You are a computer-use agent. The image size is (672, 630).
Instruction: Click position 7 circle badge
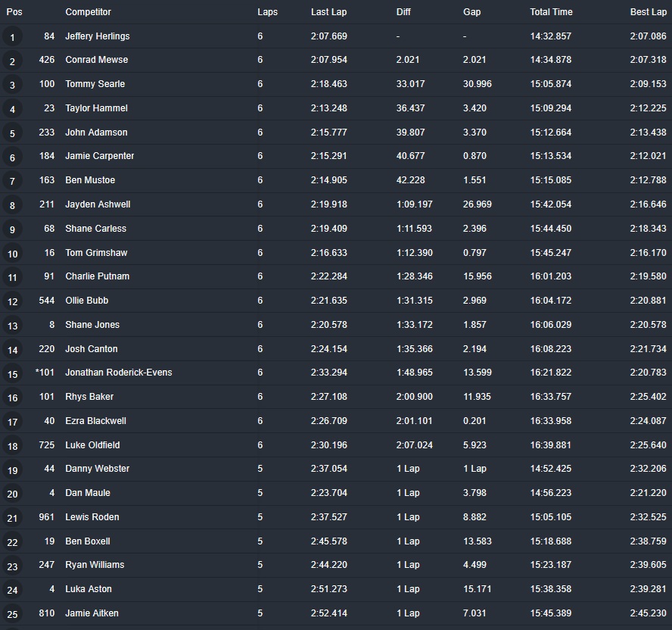13,181
